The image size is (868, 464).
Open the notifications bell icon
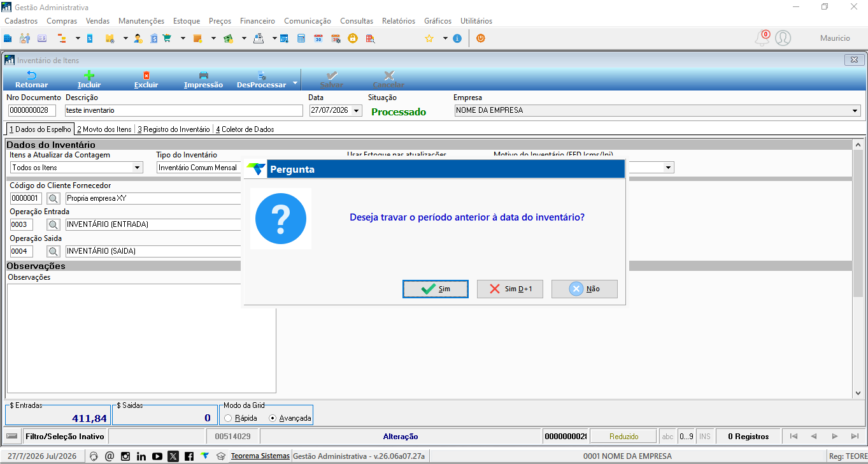click(x=762, y=38)
